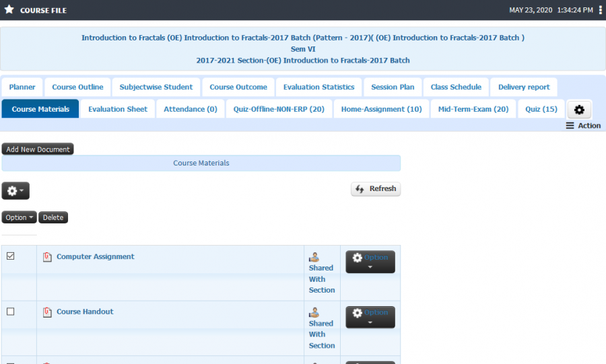Open the Action hamburger menu
606x364 pixels.
[583, 125]
